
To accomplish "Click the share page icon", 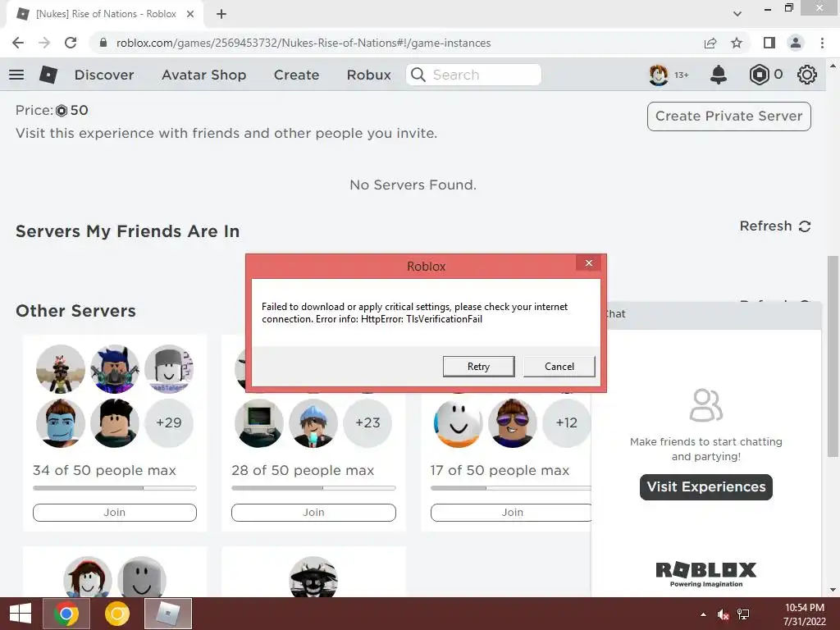I will coord(710,43).
